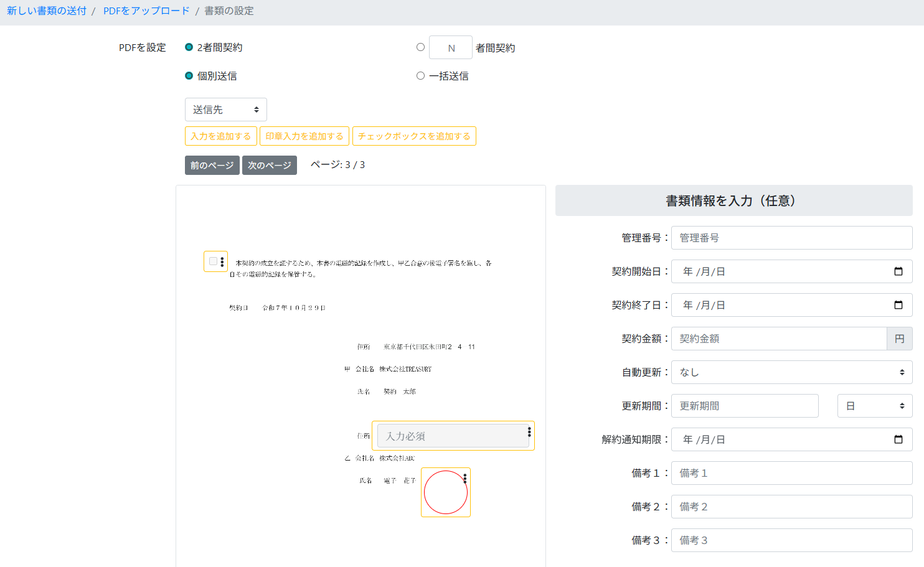
Task: Choose the 一括送信 radio option
Action: 420,76
